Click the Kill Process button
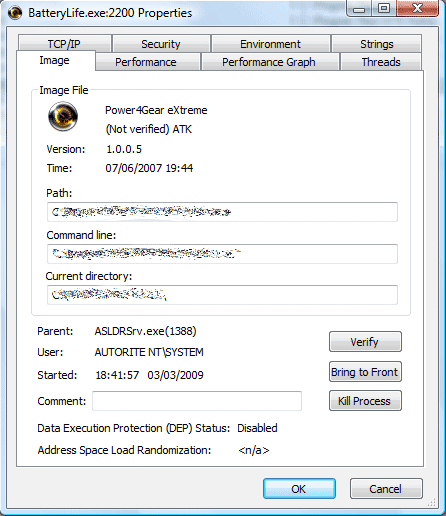The image size is (446, 516). pyautogui.click(x=365, y=401)
